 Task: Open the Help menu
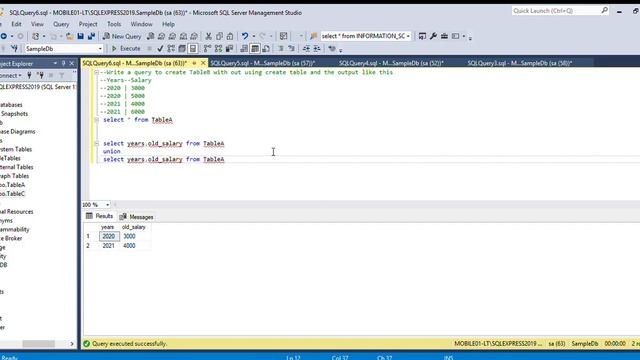coord(168,24)
